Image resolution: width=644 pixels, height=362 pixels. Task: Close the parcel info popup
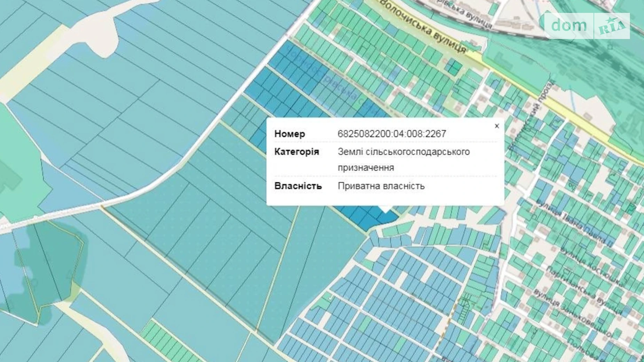coord(497,126)
